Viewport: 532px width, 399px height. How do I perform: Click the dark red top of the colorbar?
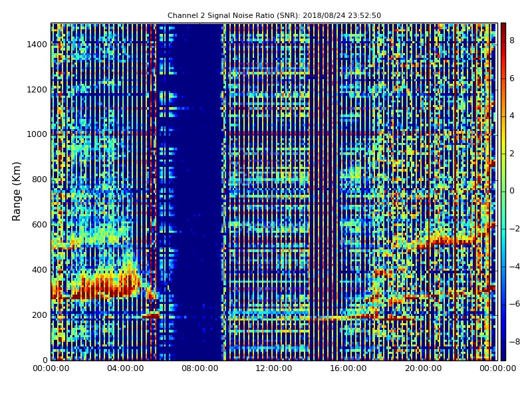pos(503,27)
